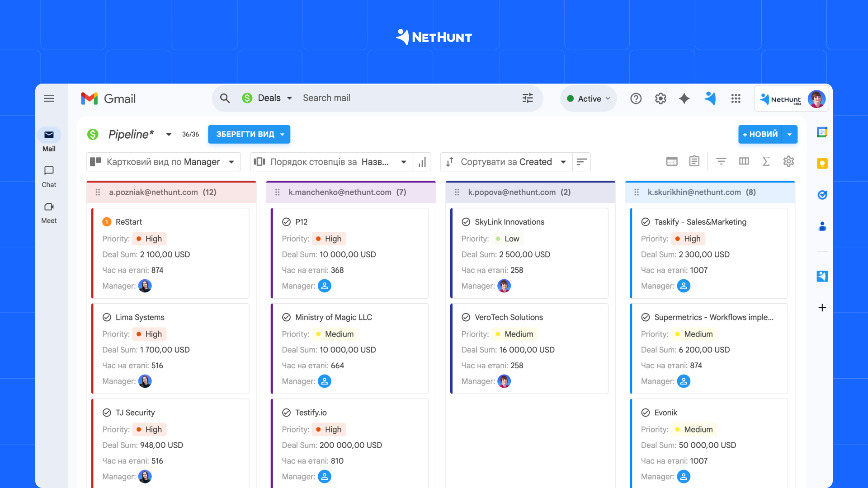Open Gmail settings gear in header
The height and width of the screenshot is (488, 868).
pos(660,99)
